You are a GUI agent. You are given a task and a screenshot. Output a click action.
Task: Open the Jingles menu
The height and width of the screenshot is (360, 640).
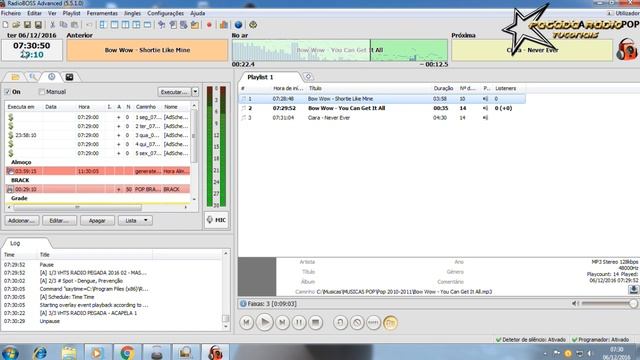tap(132, 13)
